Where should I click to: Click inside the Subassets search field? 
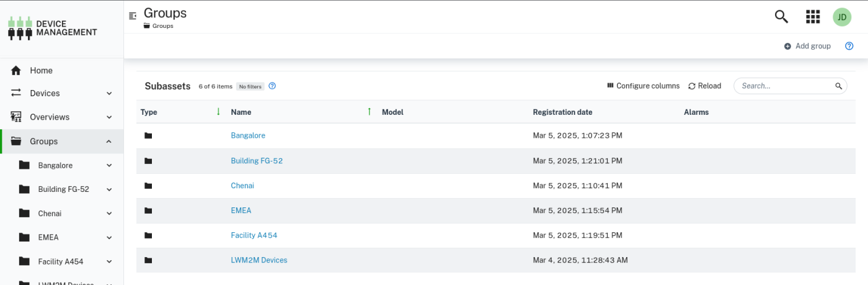tap(784, 86)
